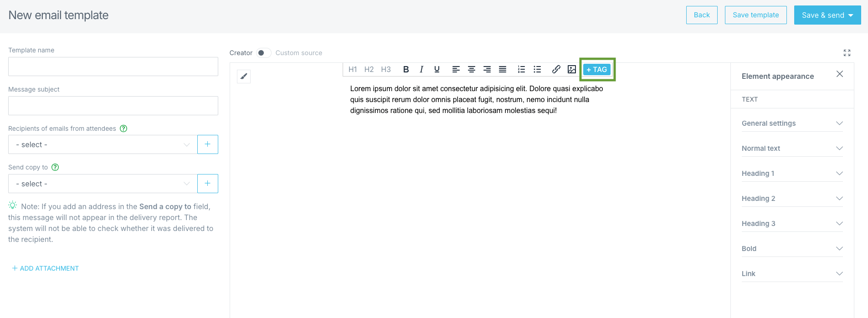The width and height of the screenshot is (868, 318).
Task: Close the Element appearance panel
Action: tap(839, 74)
